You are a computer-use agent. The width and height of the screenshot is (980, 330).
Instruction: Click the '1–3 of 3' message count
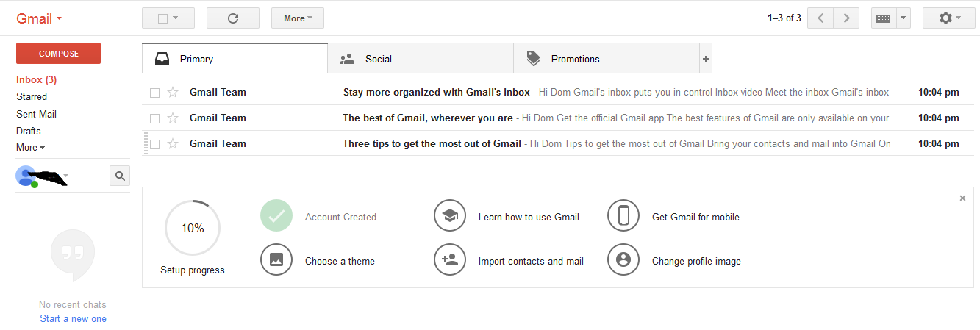(x=784, y=18)
